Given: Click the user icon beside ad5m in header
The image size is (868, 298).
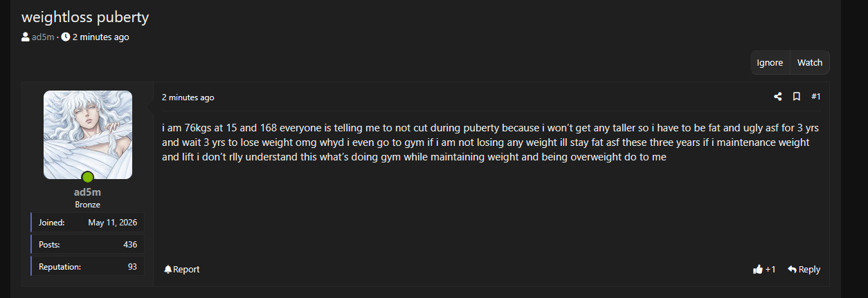Looking at the screenshot, I should tap(26, 37).
